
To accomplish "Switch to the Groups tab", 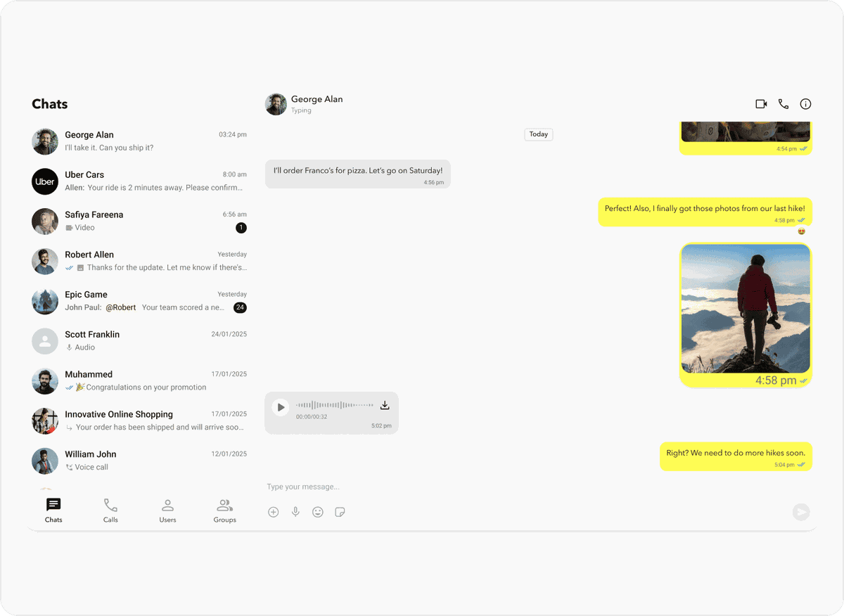I will 225,511.
